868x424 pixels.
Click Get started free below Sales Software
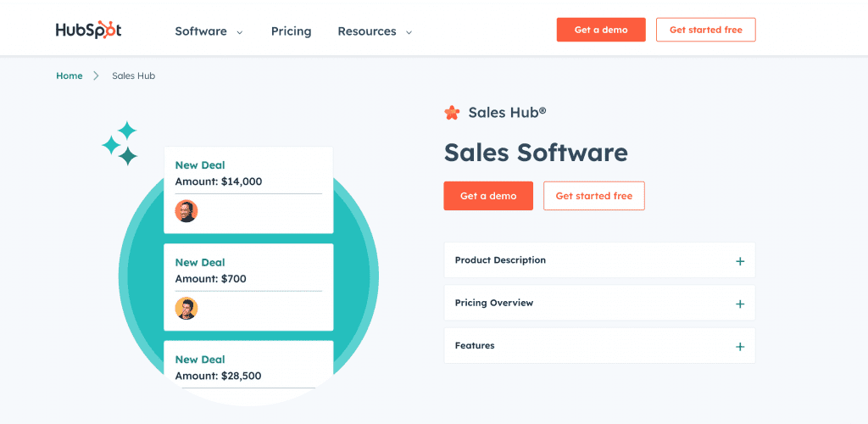point(593,196)
